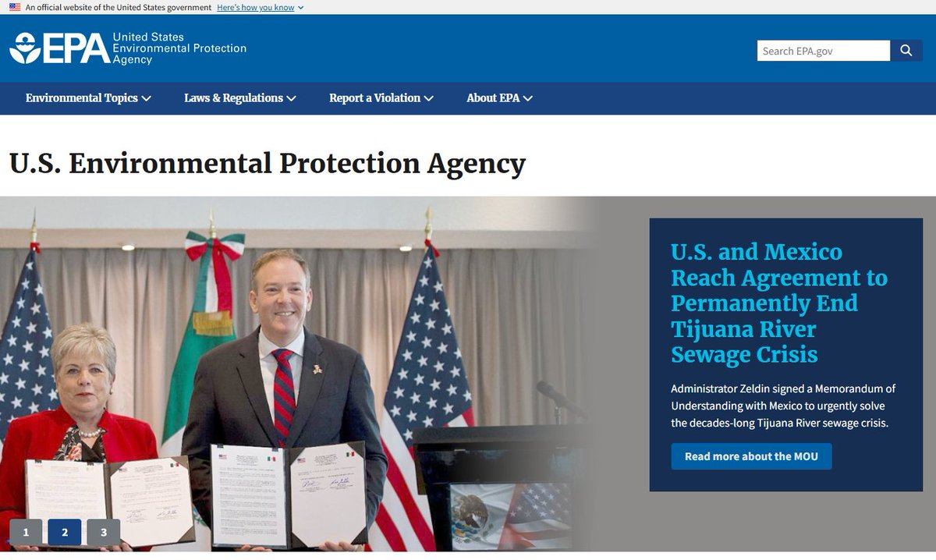Expand the Here's how you know disclosure
The height and width of the screenshot is (560, 936).
tap(261, 7)
